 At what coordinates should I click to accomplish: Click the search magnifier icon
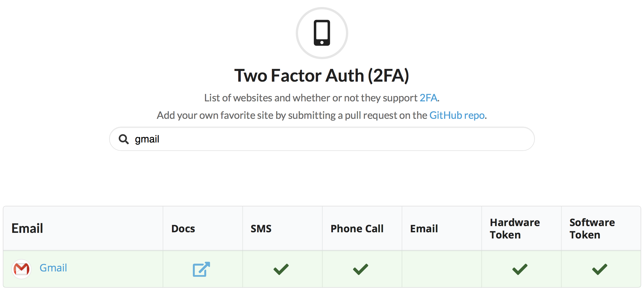123,139
